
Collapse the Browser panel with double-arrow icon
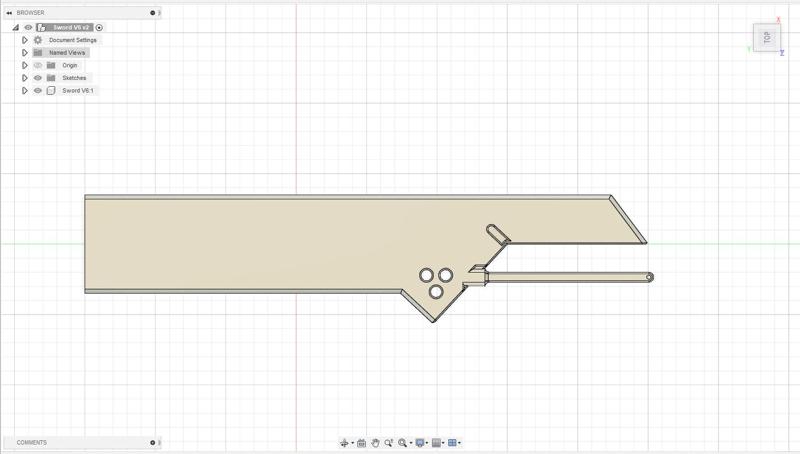(9, 13)
